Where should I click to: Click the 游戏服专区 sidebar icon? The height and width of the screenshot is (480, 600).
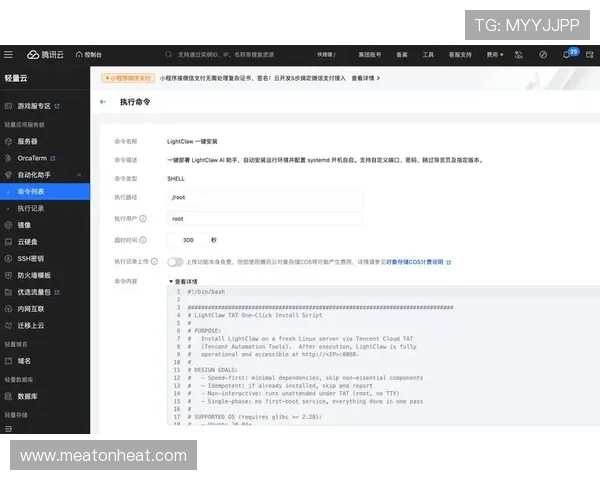point(8,106)
